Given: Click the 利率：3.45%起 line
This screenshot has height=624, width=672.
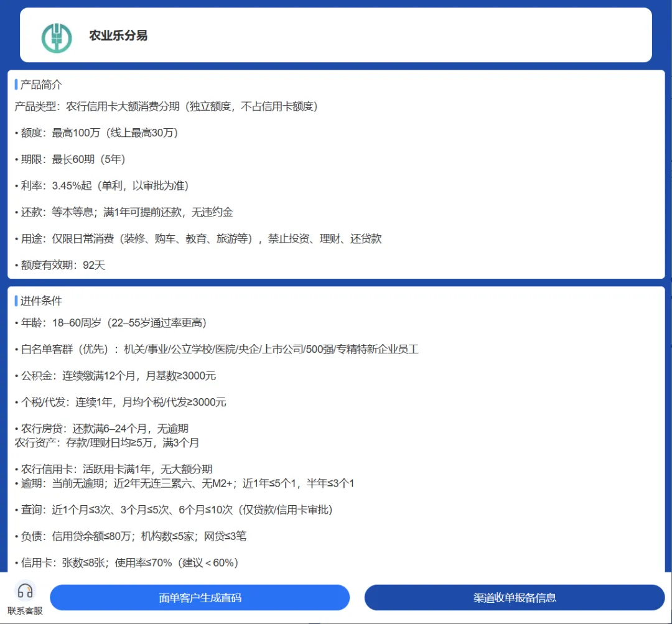Looking at the screenshot, I should click(x=102, y=185).
